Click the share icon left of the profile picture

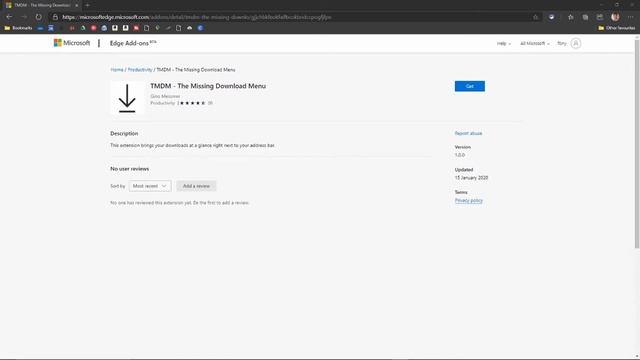(600, 17)
